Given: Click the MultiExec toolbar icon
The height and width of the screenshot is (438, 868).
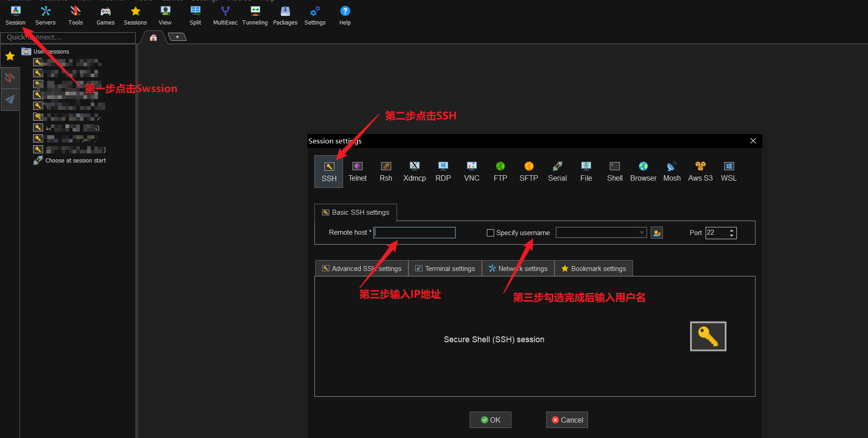Looking at the screenshot, I should 225,15.
